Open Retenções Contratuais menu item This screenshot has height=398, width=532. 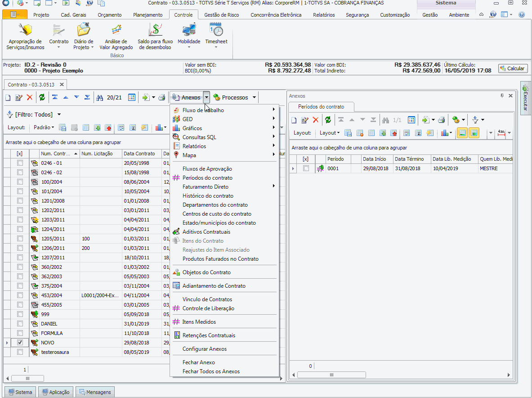[209, 335]
